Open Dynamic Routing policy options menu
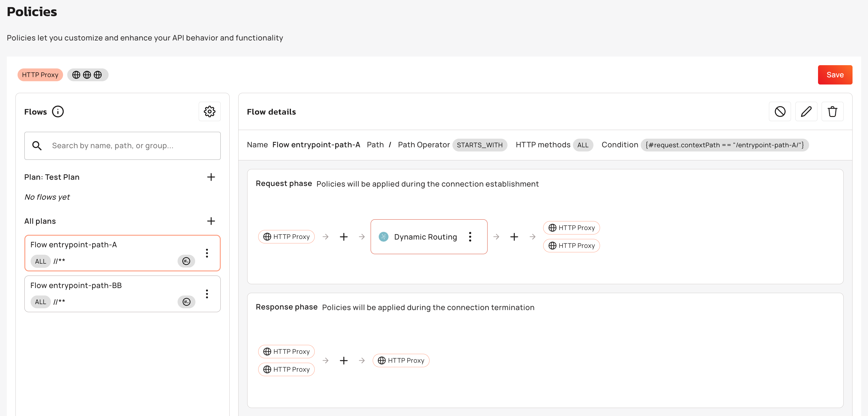868x416 pixels. tap(470, 237)
